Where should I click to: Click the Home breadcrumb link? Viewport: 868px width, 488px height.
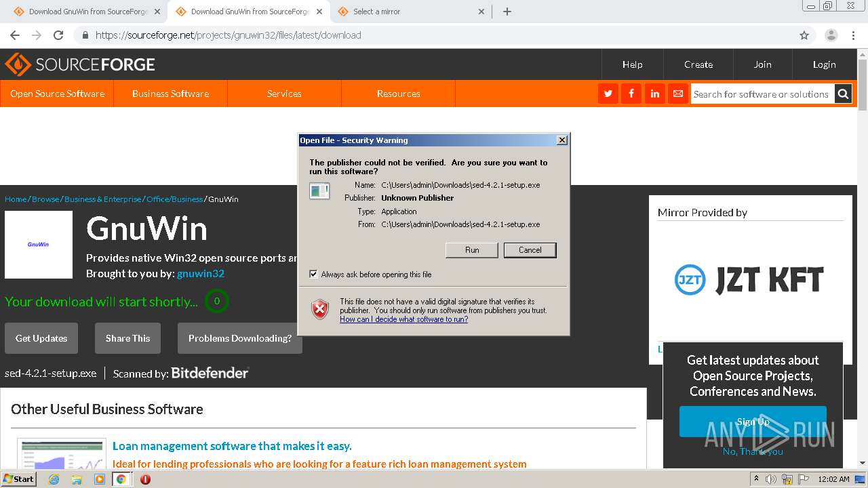(x=16, y=199)
